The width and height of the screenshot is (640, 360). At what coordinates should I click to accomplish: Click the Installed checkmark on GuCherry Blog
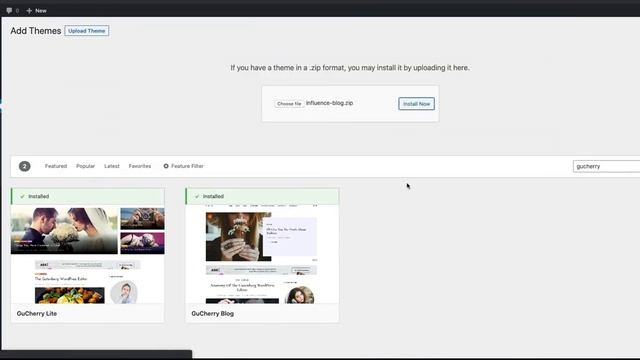point(197,196)
